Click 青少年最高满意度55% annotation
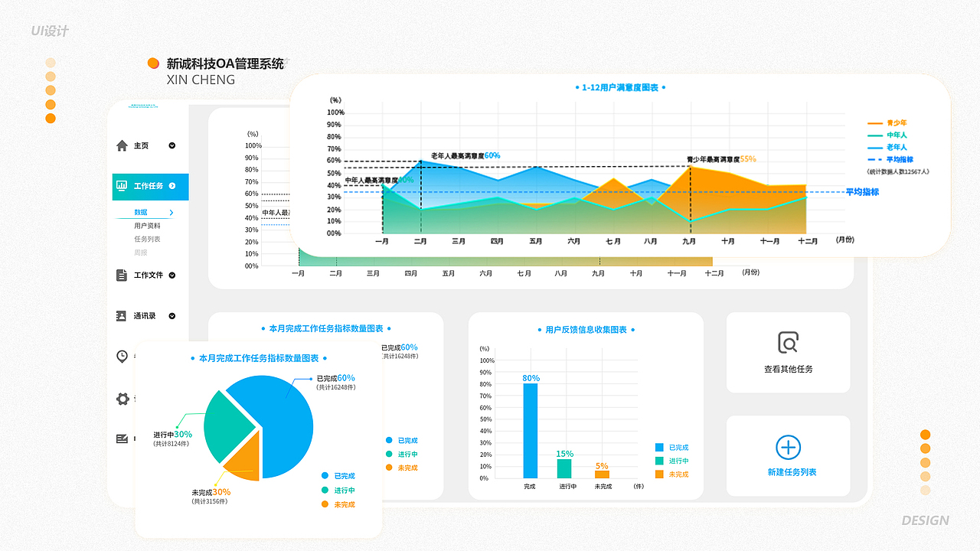Screen dimensions: 980x551 tap(721, 159)
